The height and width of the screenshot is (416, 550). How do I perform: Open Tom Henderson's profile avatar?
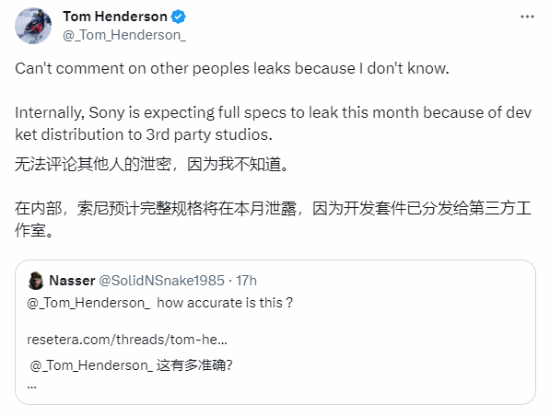(x=33, y=26)
